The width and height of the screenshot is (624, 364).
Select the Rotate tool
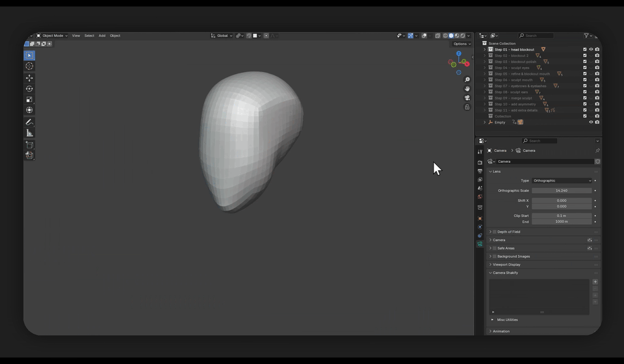click(x=29, y=88)
